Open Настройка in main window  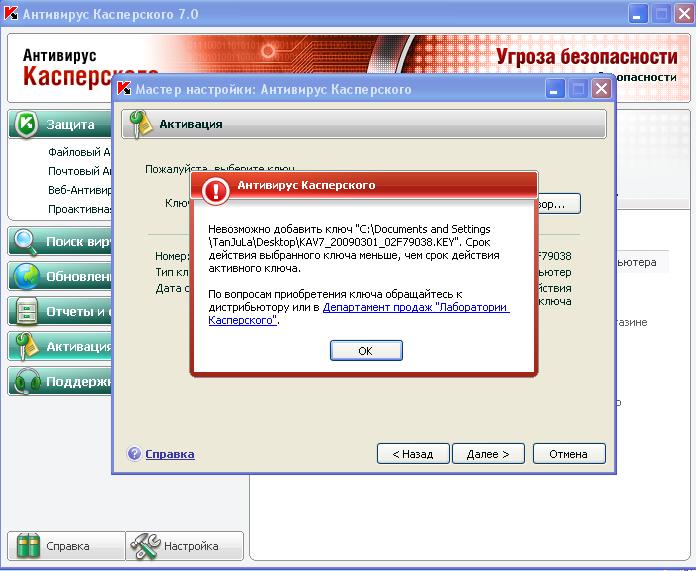point(185,546)
